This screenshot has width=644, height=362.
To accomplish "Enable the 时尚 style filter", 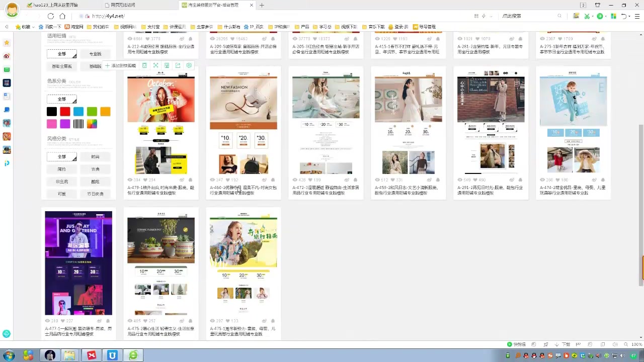I will (95, 156).
